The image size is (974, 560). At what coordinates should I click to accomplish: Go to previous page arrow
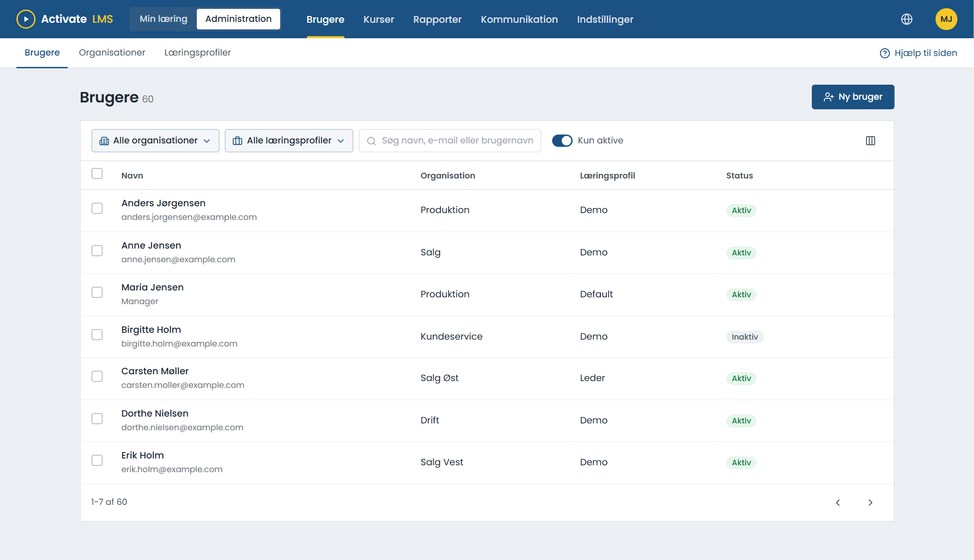tap(838, 503)
